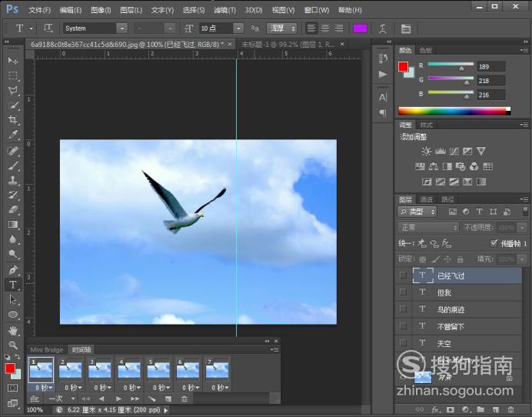Select the Quick Selection tool

click(x=13, y=105)
